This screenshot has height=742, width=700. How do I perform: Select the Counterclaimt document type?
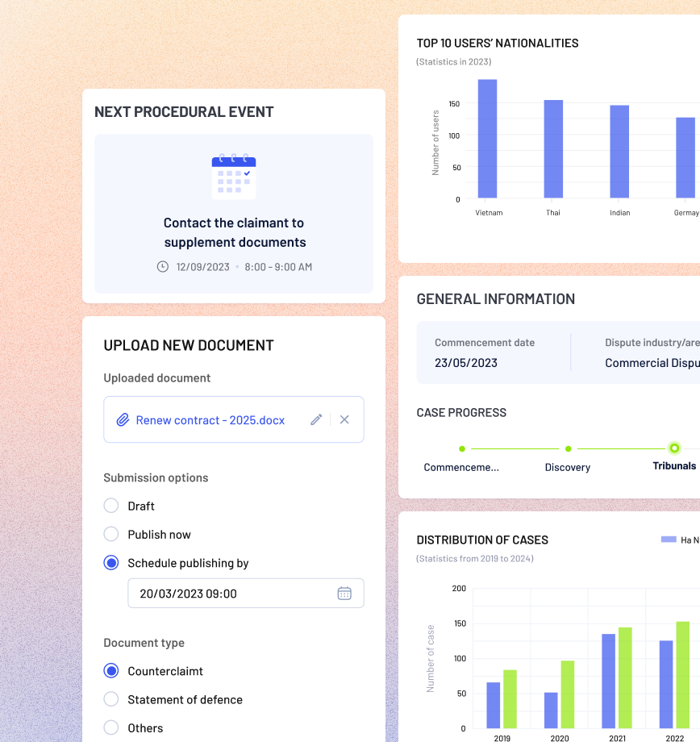point(111,670)
